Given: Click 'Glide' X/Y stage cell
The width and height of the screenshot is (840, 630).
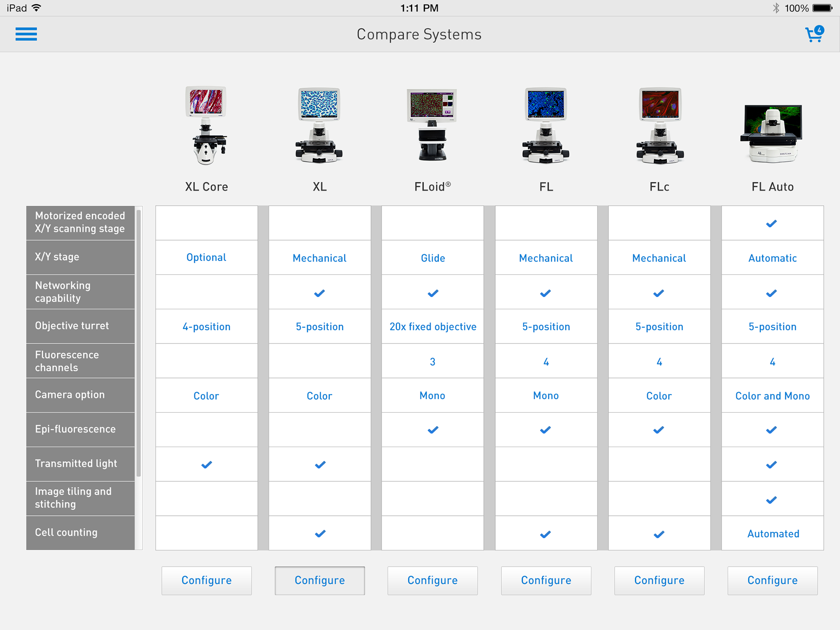Looking at the screenshot, I should pyautogui.click(x=433, y=258).
